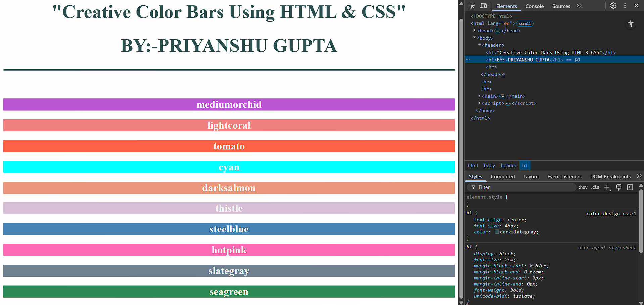The width and height of the screenshot is (644, 305).
Task: Open DevTools three-dot customize menu
Action: pyautogui.click(x=625, y=6)
